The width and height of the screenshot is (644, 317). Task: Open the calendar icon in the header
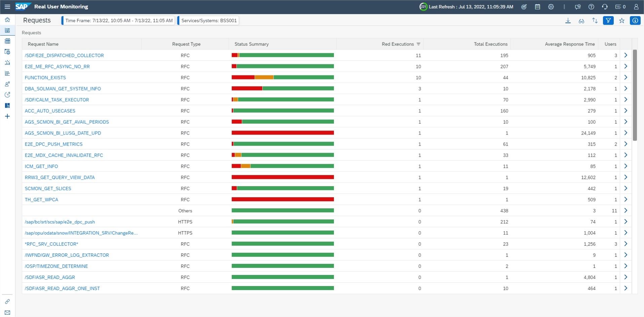pos(537,7)
